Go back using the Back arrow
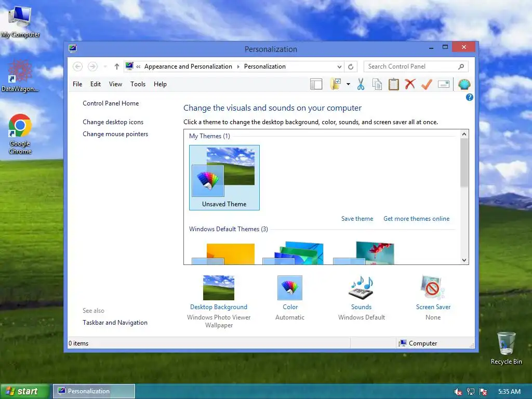Screen dimensions: 532x399 78,66
